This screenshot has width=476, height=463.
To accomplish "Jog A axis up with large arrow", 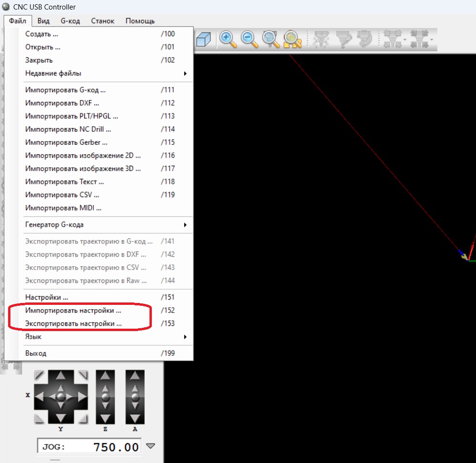I will pyautogui.click(x=135, y=376).
